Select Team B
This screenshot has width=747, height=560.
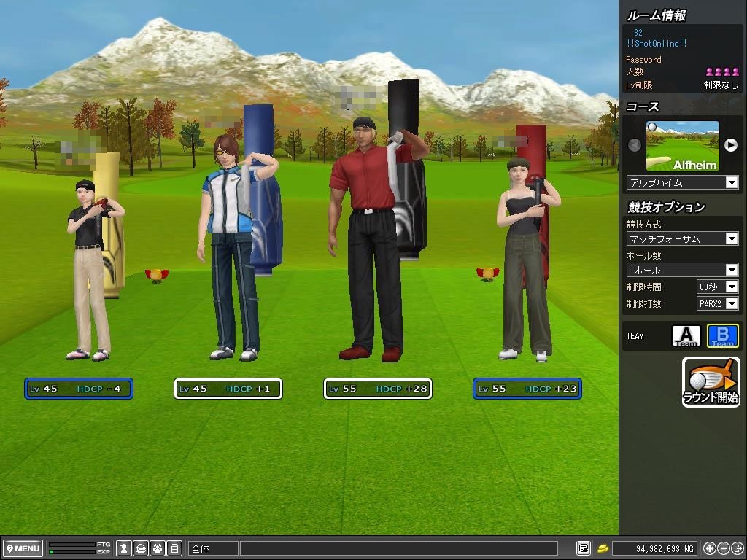coord(722,336)
